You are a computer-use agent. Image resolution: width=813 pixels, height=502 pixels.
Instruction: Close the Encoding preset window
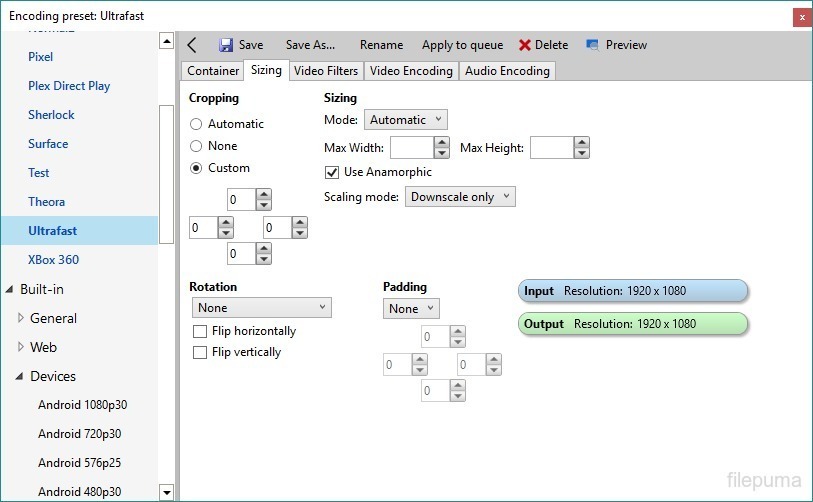[x=801, y=15]
